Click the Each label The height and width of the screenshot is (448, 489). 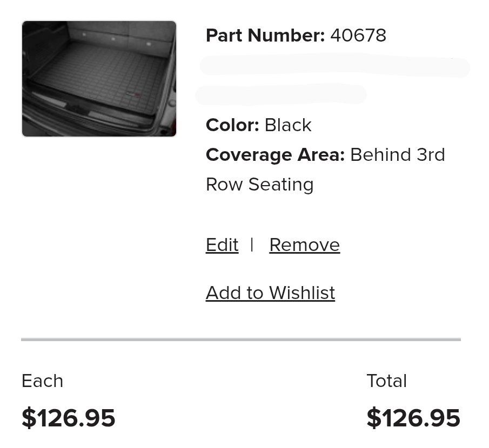[42, 381]
